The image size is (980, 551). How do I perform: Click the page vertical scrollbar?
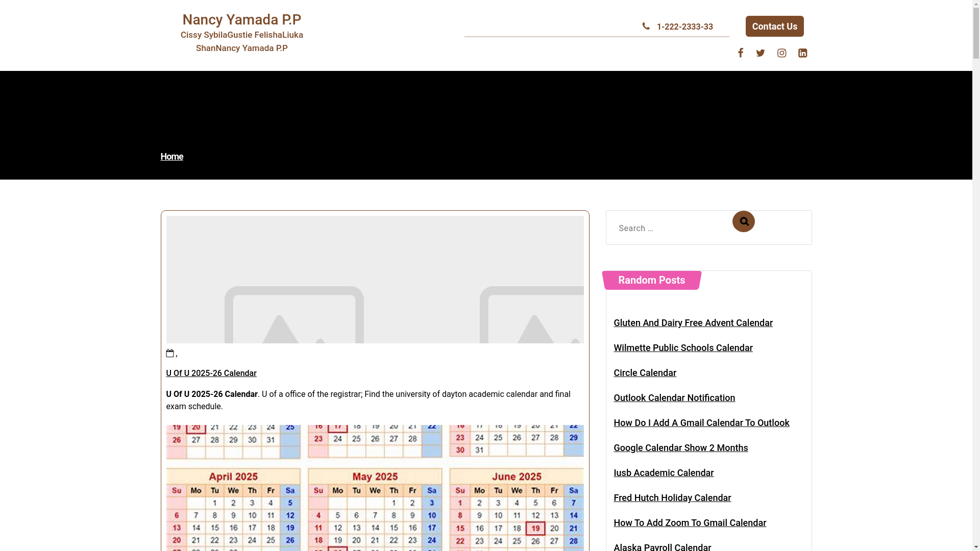[976, 275]
